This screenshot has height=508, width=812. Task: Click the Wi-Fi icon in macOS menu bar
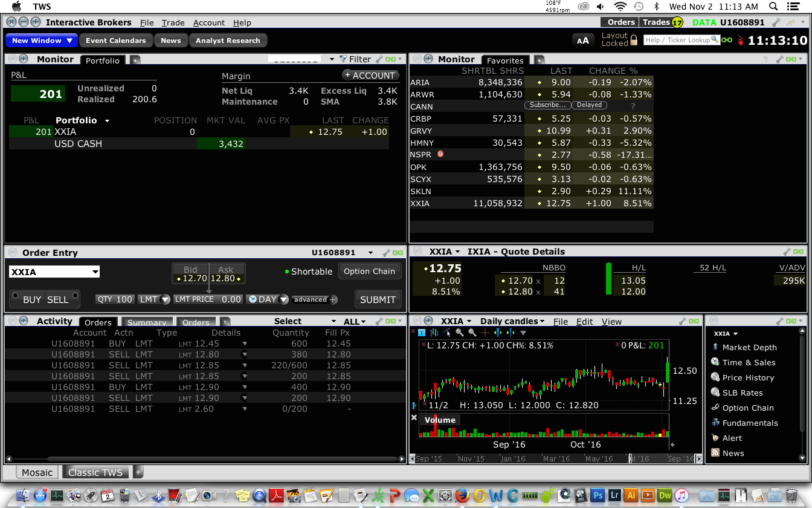(620, 7)
